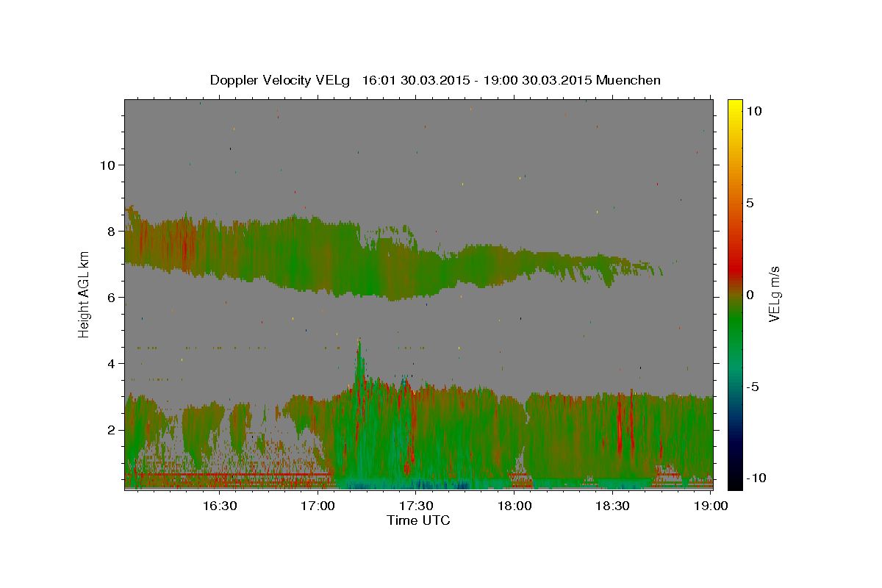Click the 17:00 time tick label
The height and width of the screenshot is (588, 882).
(318, 506)
